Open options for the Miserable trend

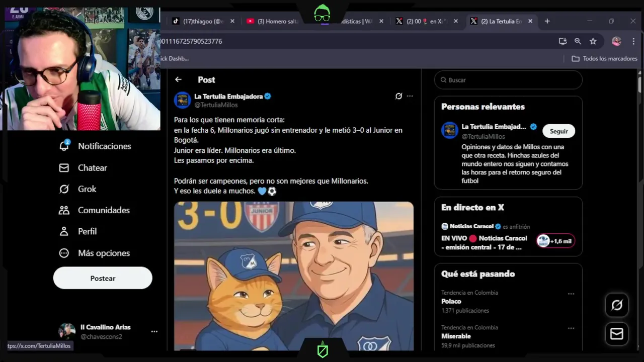click(571, 328)
